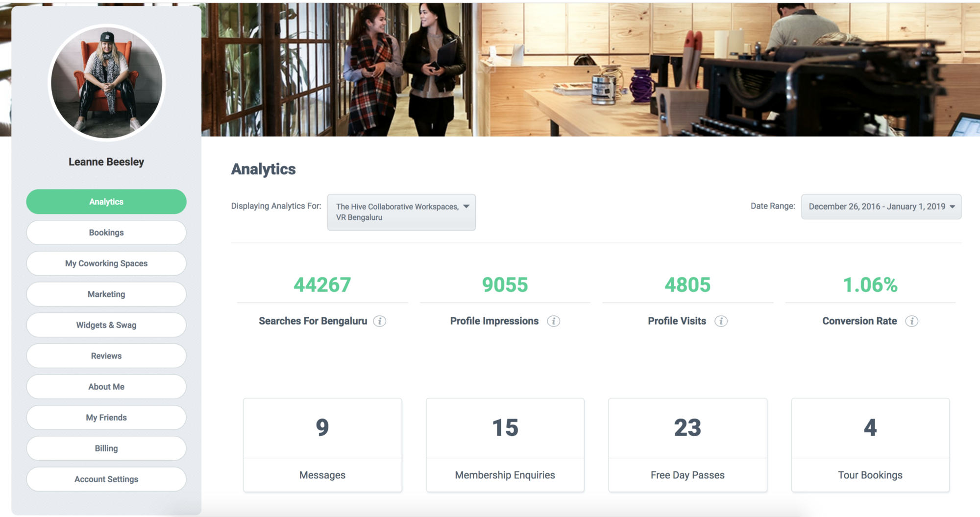This screenshot has height=517, width=980.
Task: Show Conversion Rate info tooltip icon
Action: [911, 321]
